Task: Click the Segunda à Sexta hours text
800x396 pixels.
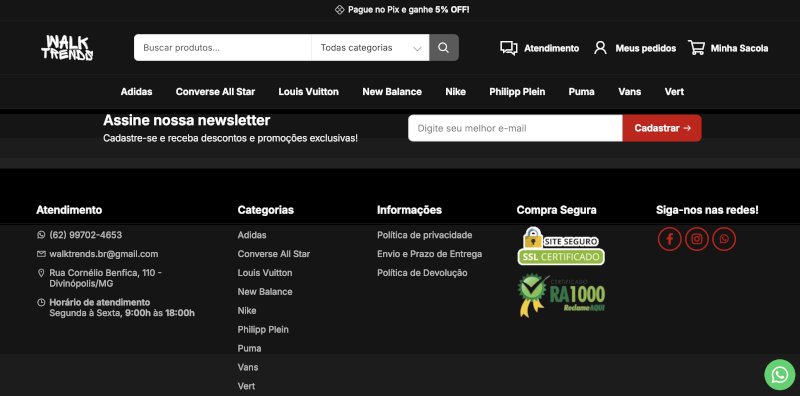Action: click(122, 313)
